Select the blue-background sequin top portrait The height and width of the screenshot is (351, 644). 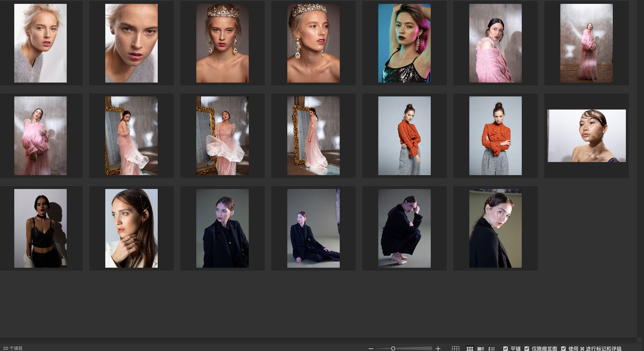pos(404,43)
